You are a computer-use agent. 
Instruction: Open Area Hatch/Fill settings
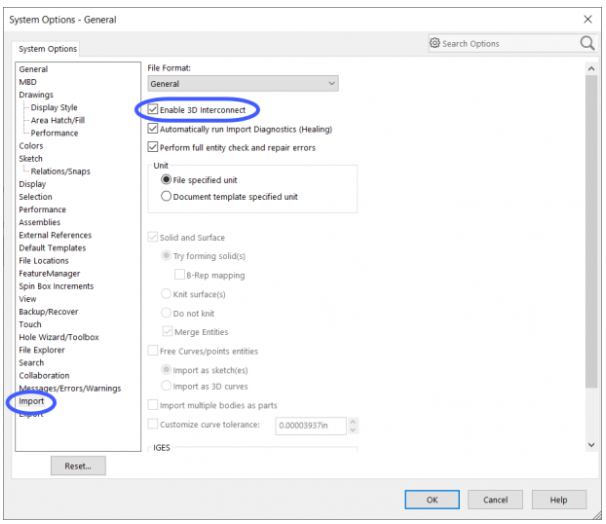(58, 120)
